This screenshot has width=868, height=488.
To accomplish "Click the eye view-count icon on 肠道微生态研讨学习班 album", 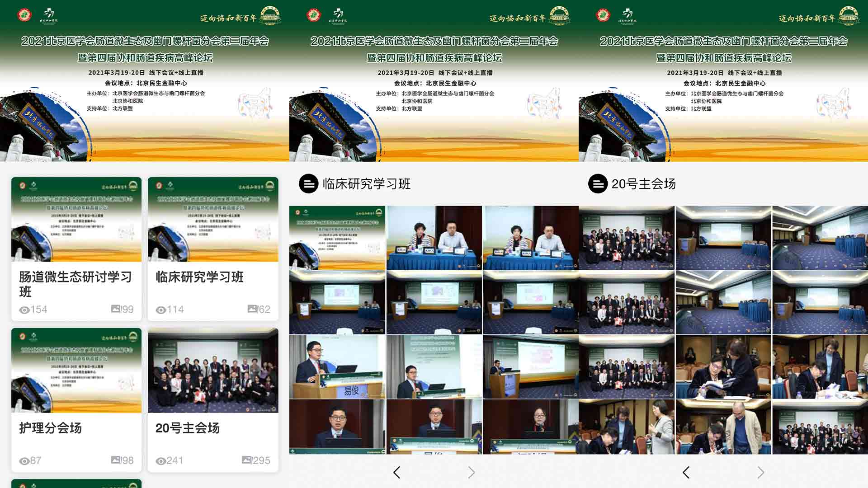I will [23, 309].
